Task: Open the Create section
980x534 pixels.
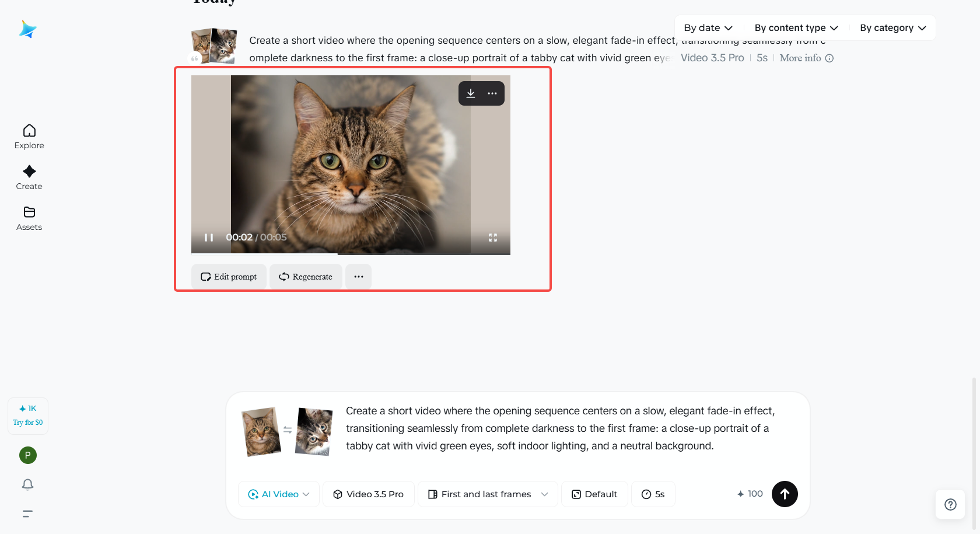Action: pyautogui.click(x=29, y=178)
